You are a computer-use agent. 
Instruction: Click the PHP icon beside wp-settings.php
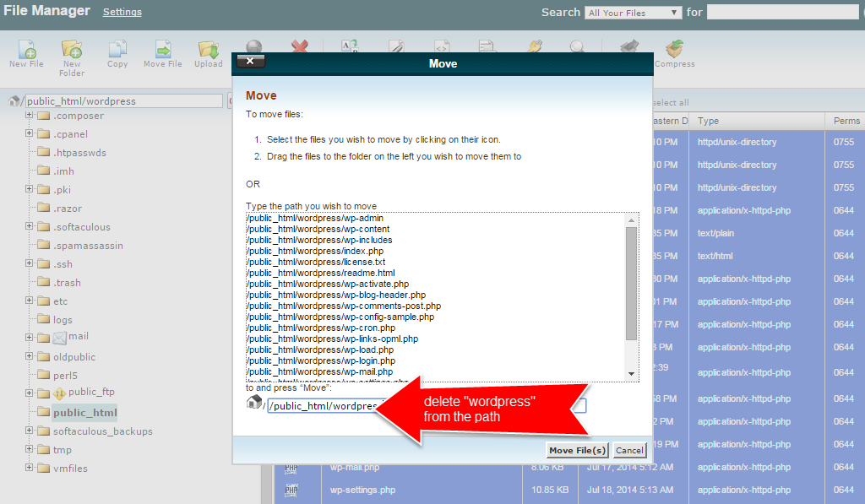(x=291, y=490)
